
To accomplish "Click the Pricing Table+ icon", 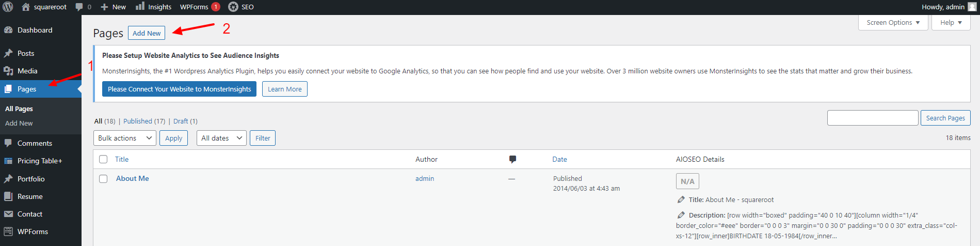I will click(x=8, y=161).
